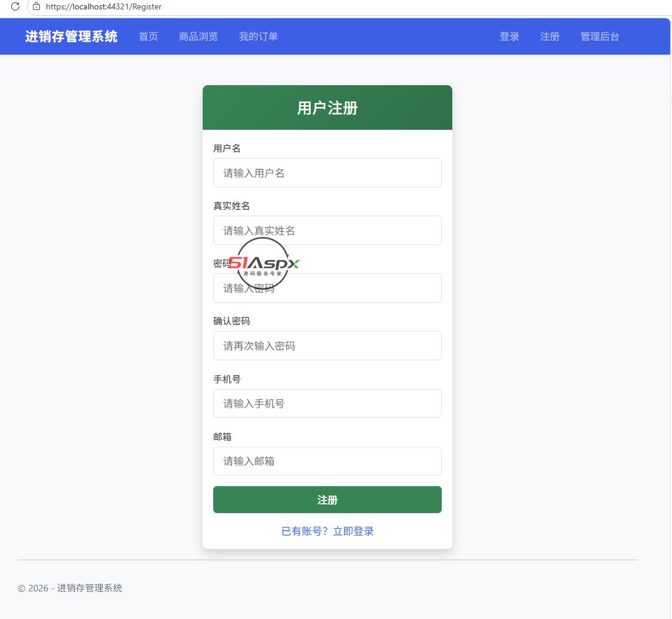Focus the 请输入真实姓名 field

(x=327, y=230)
